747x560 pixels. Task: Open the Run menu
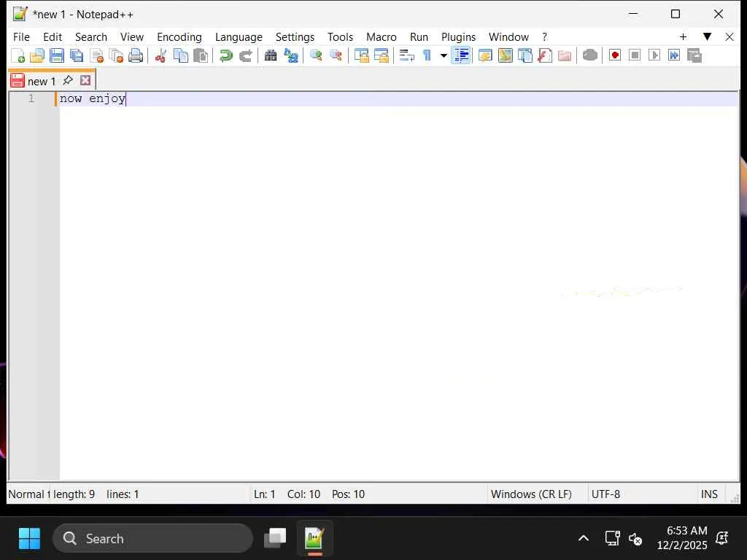coord(419,37)
